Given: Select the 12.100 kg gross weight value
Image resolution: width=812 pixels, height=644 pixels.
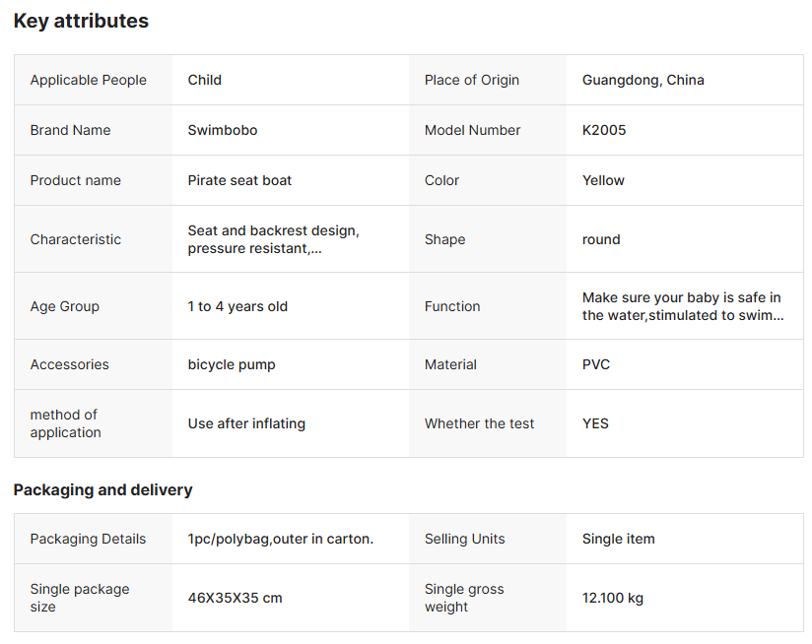Looking at the screenshot, I should [x=613, y=598].
